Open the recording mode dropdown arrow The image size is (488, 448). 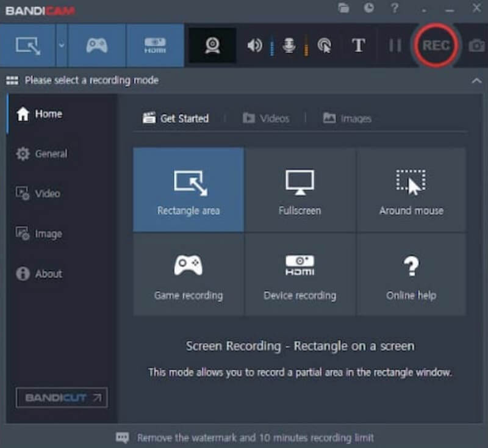pos(60,45)
